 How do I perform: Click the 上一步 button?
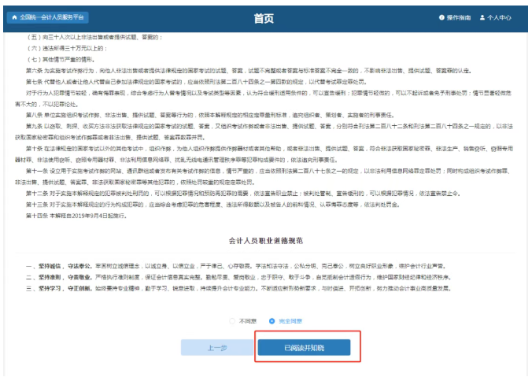point(217,347)
